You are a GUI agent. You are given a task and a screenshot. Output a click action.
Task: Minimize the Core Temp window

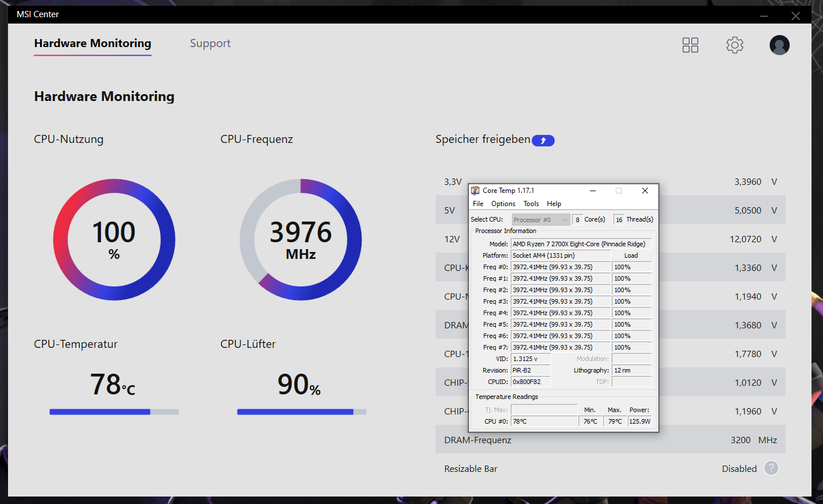click(592, 191)
